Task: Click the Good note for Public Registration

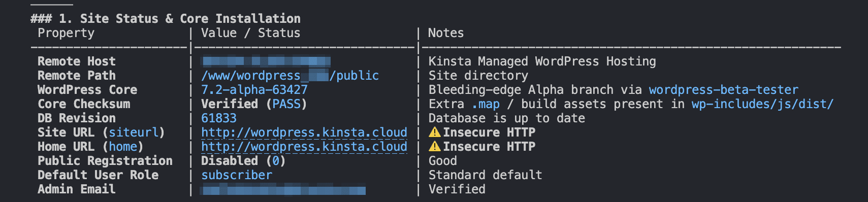Action: click(x=443, y=161)
